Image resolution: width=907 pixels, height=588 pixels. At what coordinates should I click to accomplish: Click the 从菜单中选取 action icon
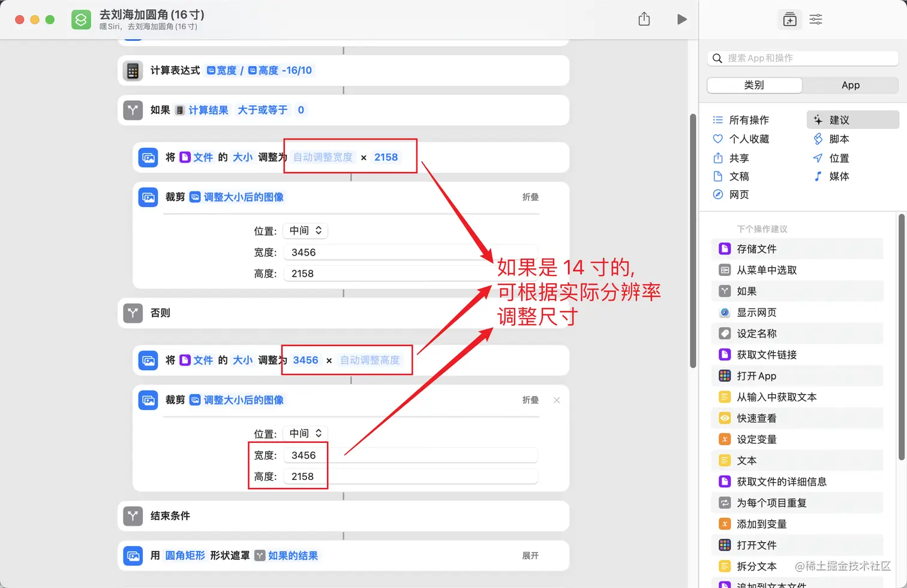point(725,270)
